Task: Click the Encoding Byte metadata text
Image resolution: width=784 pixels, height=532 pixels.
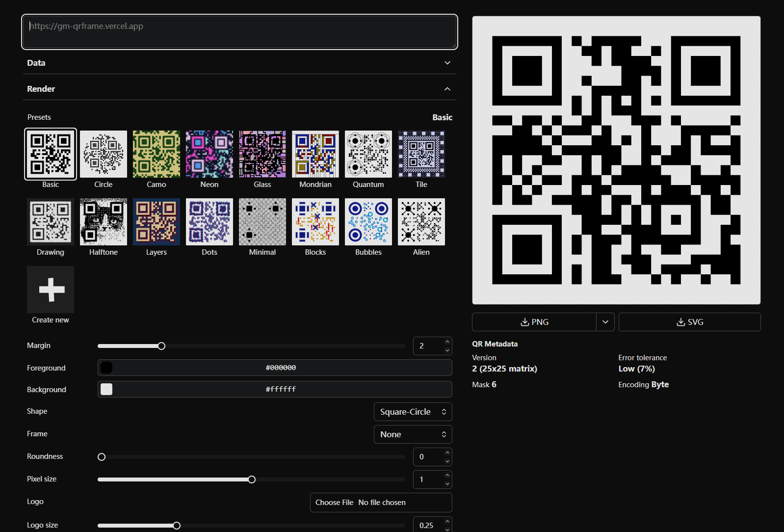Action: coord(643,384)
